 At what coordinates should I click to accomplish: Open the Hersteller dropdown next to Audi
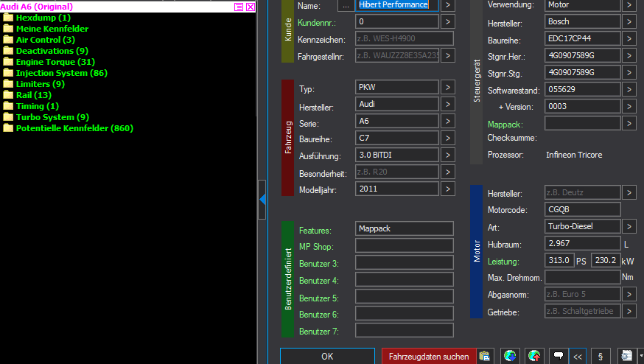tap(448, 105)
